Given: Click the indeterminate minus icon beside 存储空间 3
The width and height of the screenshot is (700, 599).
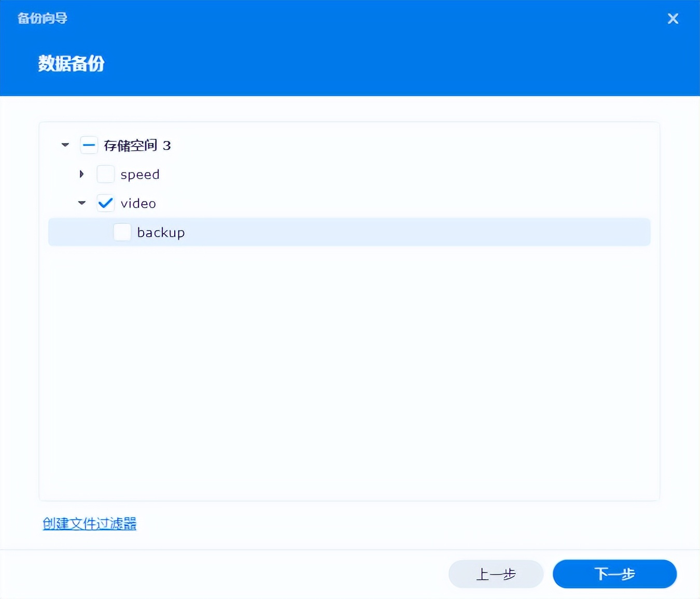Looking at the screenshot, I should (89, 145).
